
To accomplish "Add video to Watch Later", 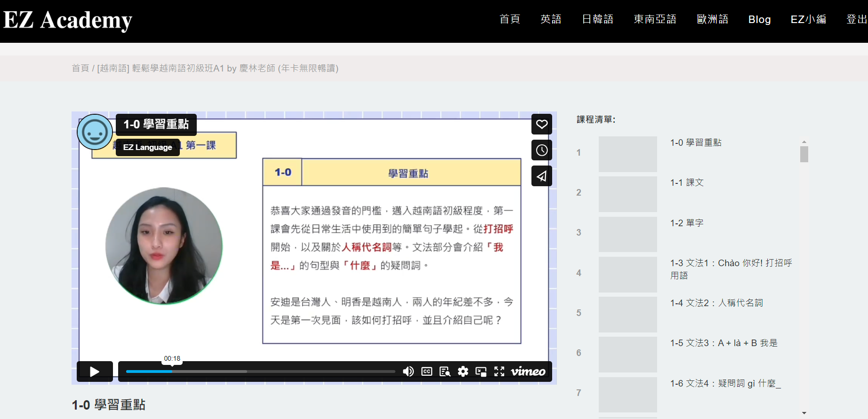I will point(542,150).
